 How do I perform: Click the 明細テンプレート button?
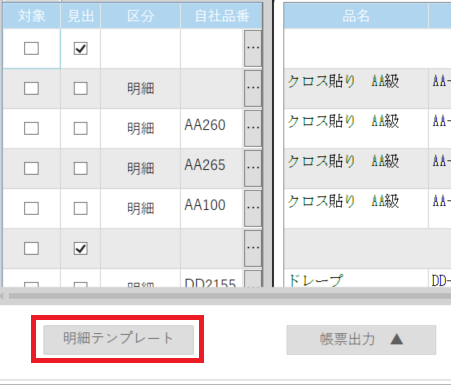[118, 339]
